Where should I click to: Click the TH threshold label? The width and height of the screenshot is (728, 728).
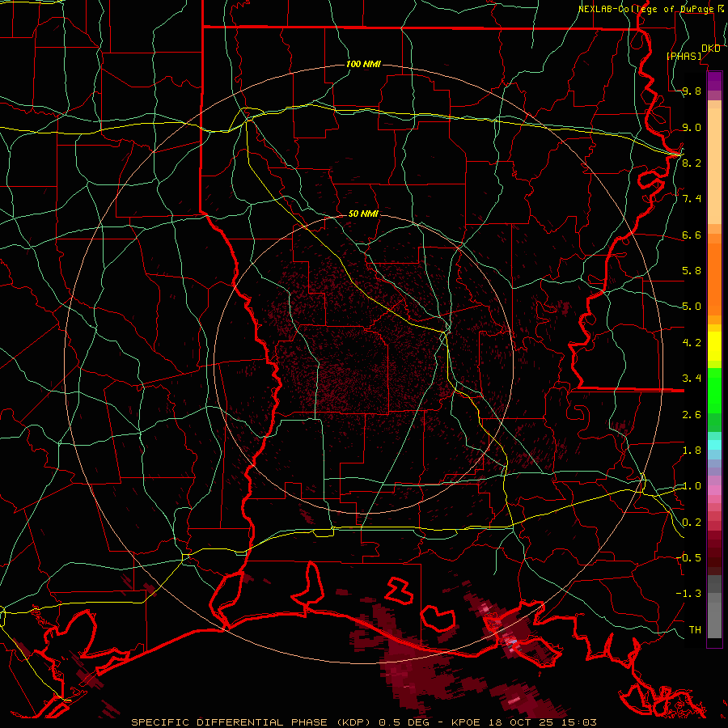(695, 629)
